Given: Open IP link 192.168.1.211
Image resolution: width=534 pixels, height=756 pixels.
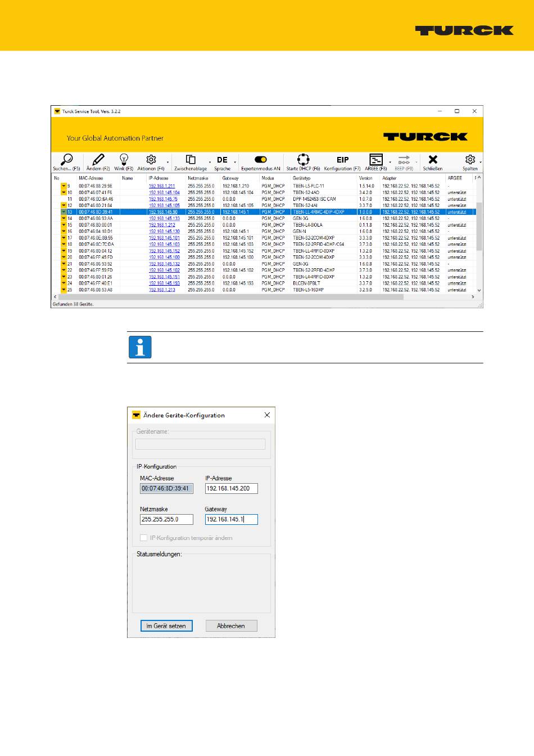Looking at the screenshot, I should tap(162, 186).
